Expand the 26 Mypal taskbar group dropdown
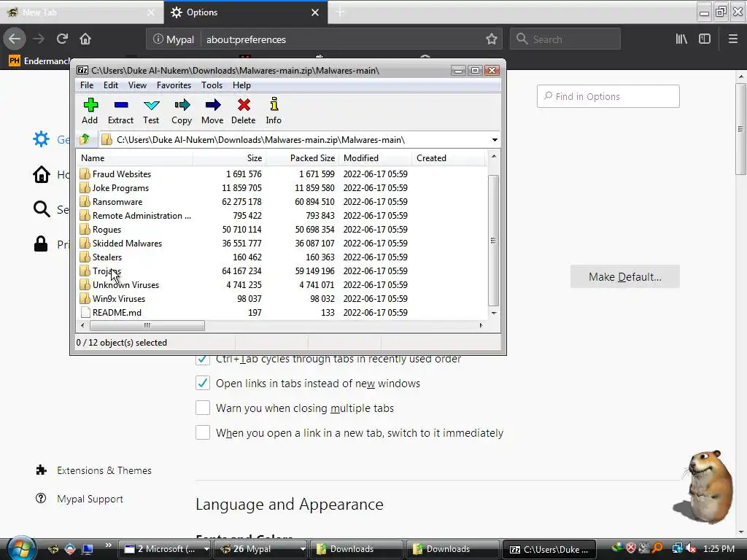Image resolution: width=747 pixels, height=560 pixels. point(302,548)
